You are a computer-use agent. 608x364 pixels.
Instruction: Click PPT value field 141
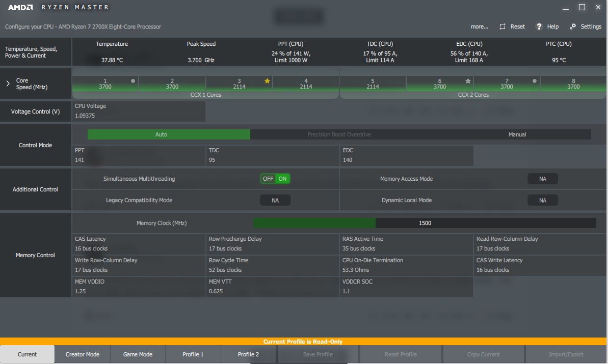coord(139,155)
